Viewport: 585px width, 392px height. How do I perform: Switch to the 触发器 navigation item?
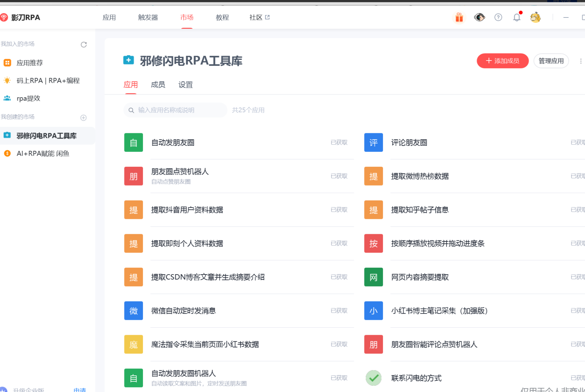click(x=148, y=17)
